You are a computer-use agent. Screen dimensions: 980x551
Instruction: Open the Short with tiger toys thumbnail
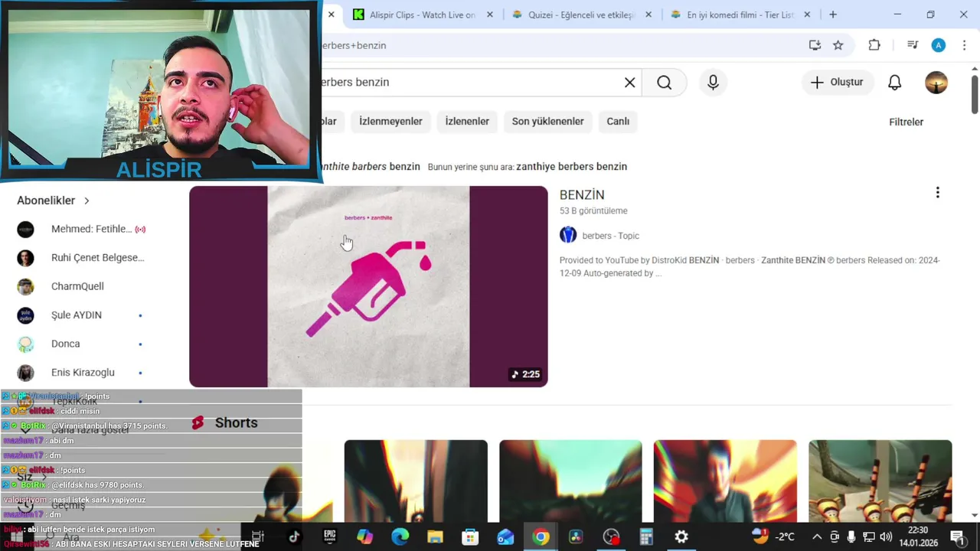point(880,481)
